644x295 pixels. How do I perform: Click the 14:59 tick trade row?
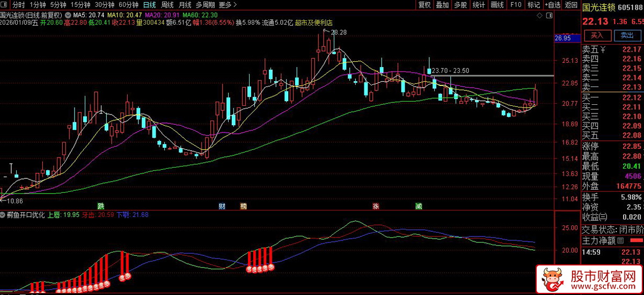tap(612, 251)
